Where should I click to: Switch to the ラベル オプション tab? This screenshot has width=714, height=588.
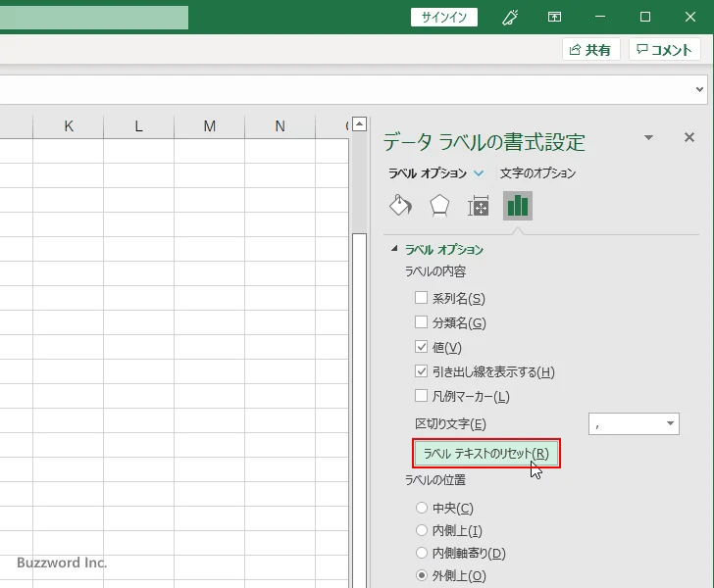tap(428, 172)
